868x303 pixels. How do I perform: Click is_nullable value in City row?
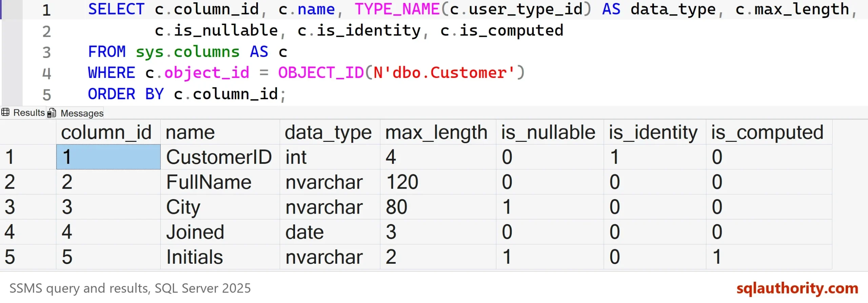[x=550, y=207]
